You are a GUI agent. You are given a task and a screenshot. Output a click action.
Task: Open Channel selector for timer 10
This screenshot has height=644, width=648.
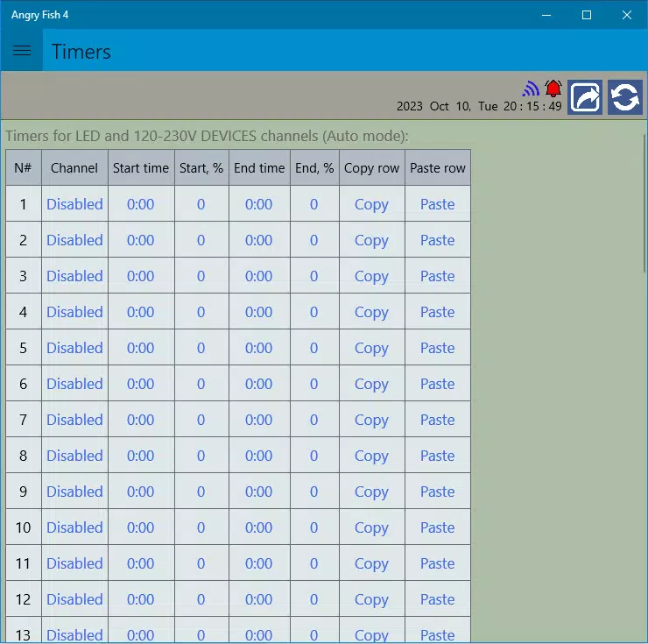(74, 527)
